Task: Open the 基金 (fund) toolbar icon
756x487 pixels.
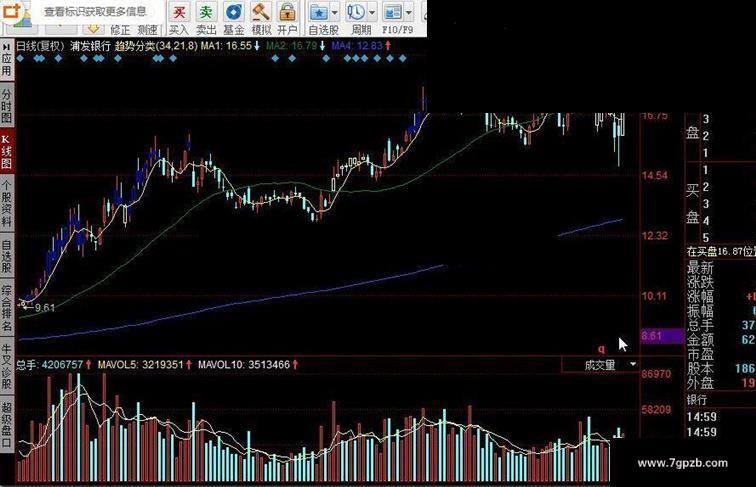Action: pyautogui.click(x=234, y=12)
